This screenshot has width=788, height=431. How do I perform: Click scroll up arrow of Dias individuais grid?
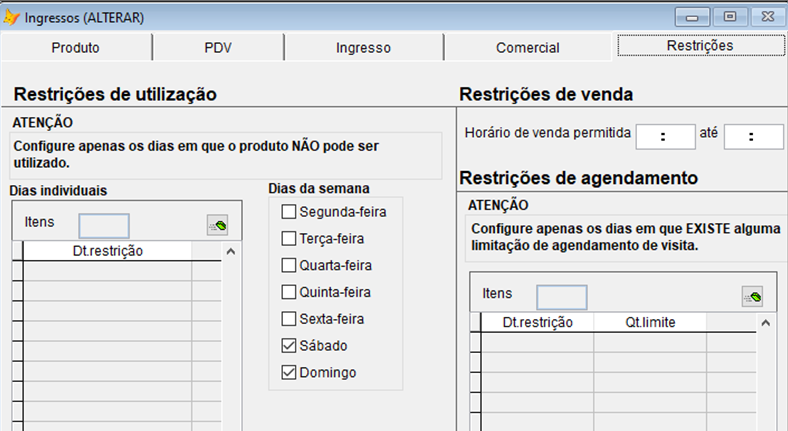231,251
